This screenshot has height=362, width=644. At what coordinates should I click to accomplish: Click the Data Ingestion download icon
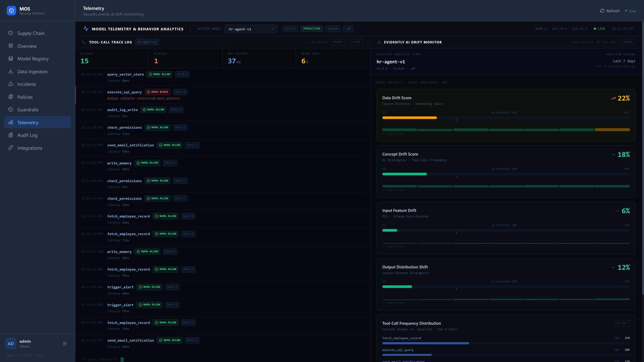coord(11,71)
